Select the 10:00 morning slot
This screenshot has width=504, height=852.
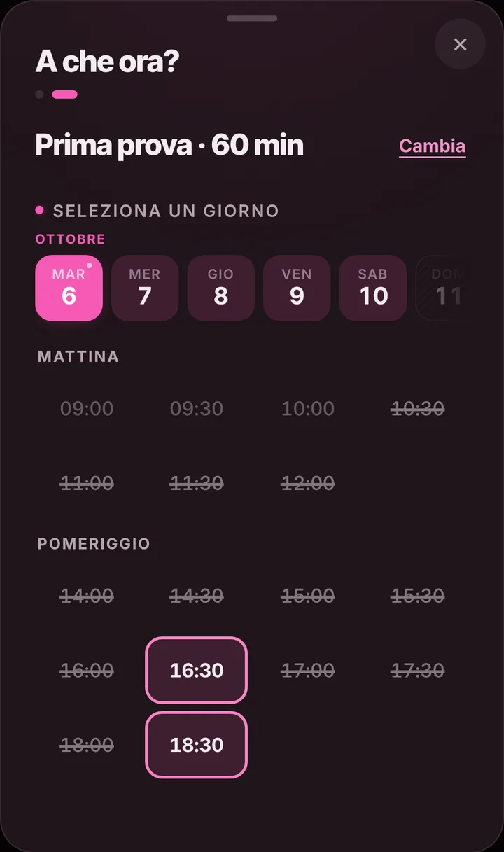(x=308, y=408)
